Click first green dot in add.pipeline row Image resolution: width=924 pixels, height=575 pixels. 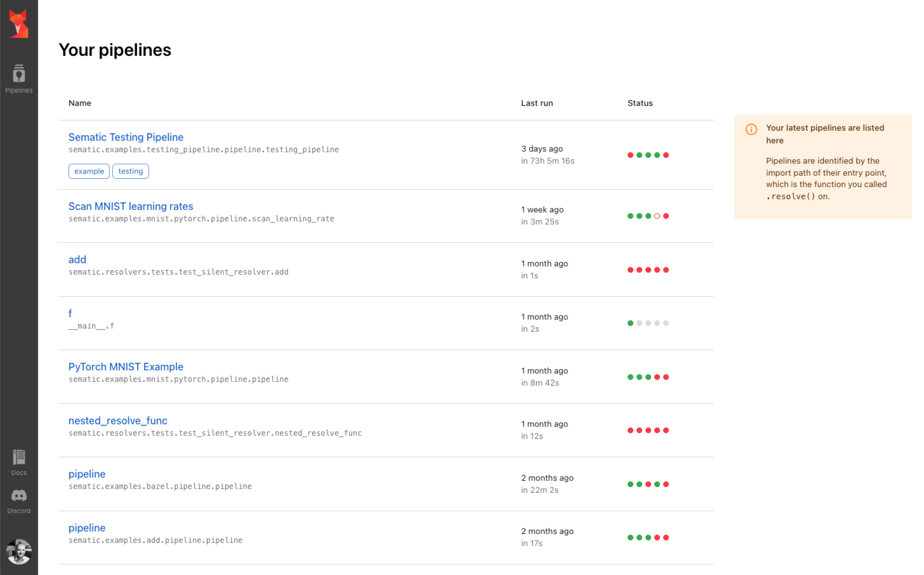click(x=630, y=537)
